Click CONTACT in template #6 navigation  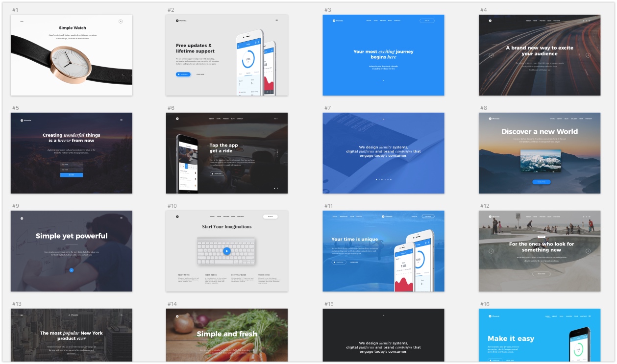(240, 119)
